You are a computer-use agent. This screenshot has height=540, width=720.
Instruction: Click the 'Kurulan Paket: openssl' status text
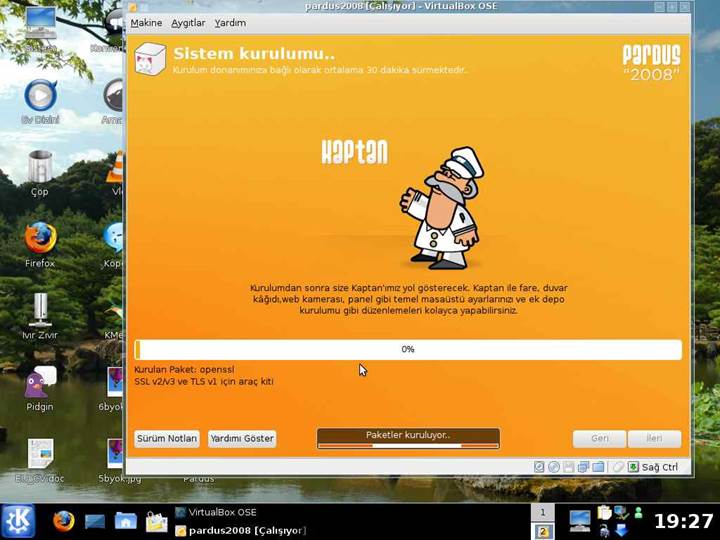(184, 369)
